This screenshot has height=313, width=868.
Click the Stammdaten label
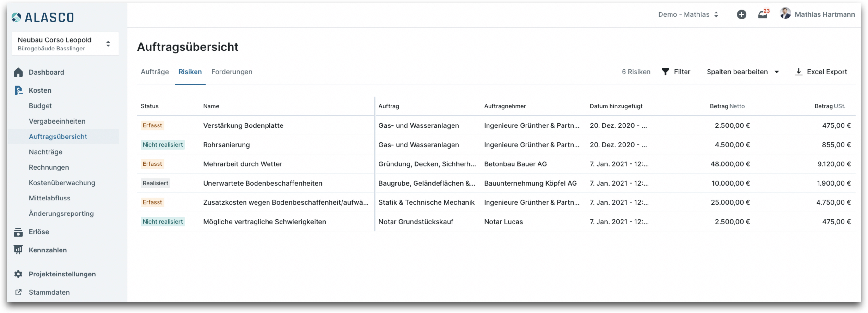tap(49, 292)
